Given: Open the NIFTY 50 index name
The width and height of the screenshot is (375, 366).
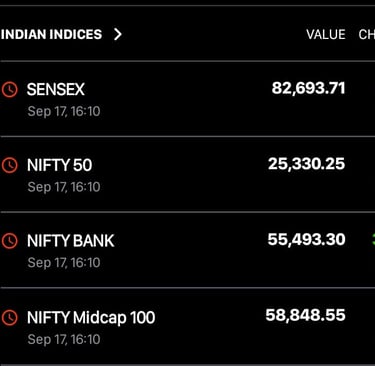Looking at the screenshot, I should pyautogui.click(x=59, y=165).
